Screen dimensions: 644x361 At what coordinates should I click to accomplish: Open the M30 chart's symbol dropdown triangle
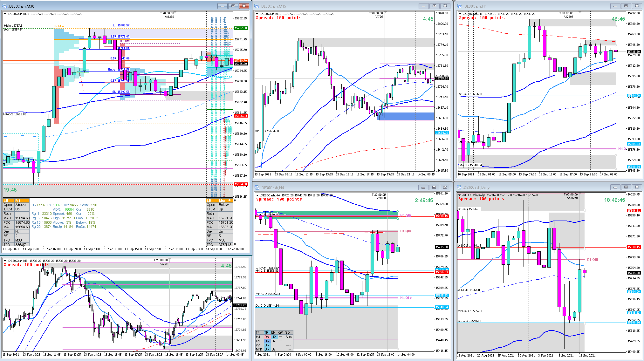click(5, 14)
